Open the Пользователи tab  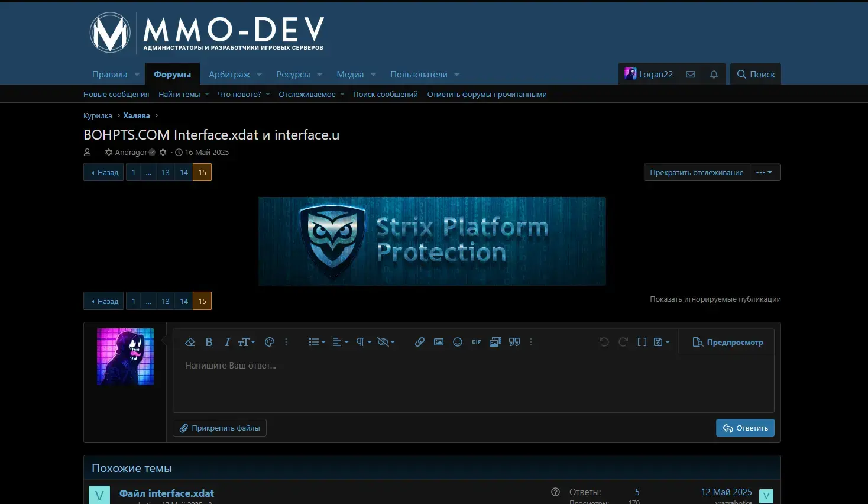(x=419, y=75)
